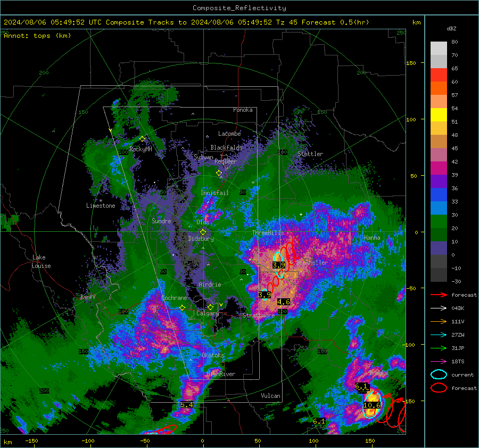Viewport: 479px width, 448px height.
Task: Click the white 04DK arrow in legend
Action: [x=439, y=308]
